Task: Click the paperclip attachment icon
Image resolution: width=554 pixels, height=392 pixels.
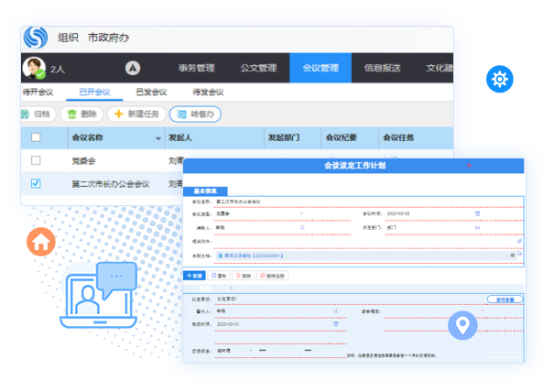Action: [520, 241]
